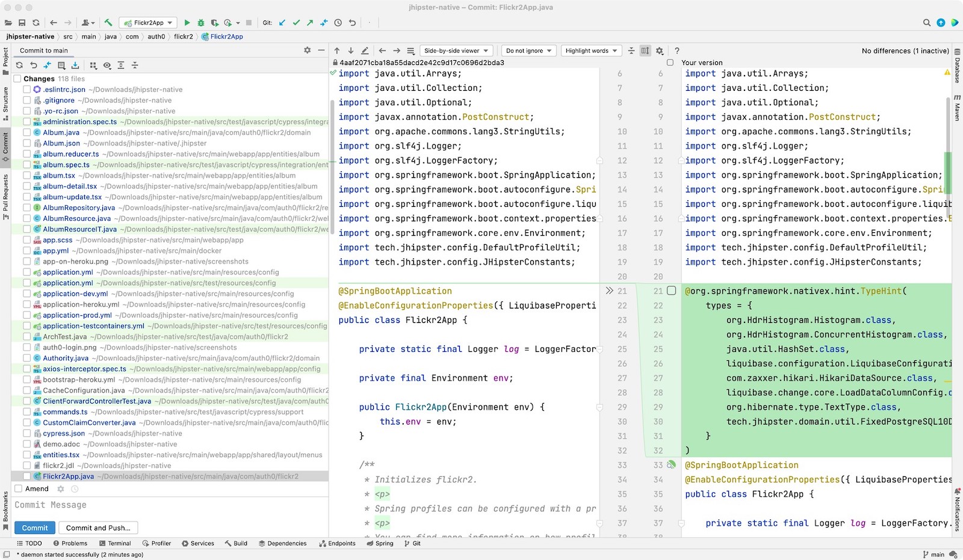Select all files via Changes checkbox
This screenshot has width=963, height=560.
click(x=17, y=79)
